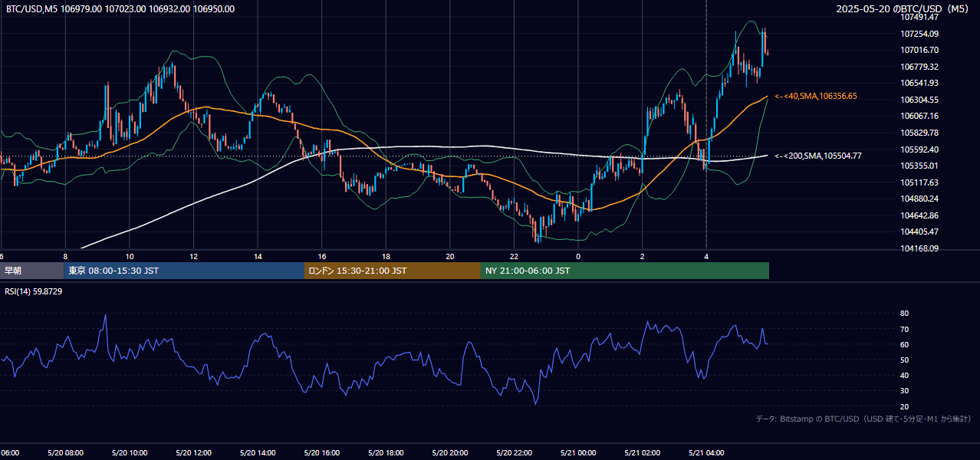The width and height of the screenshot is (980, 460).
Task: Click the 5/20 16:00 time label
Action: coord(321,453)
